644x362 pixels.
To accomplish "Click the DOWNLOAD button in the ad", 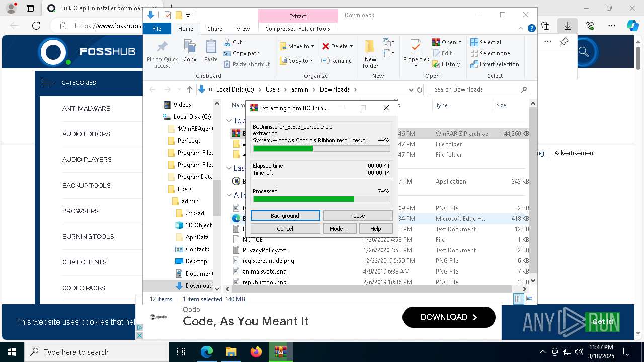I will pyautogui.click(x=449, y=317).
